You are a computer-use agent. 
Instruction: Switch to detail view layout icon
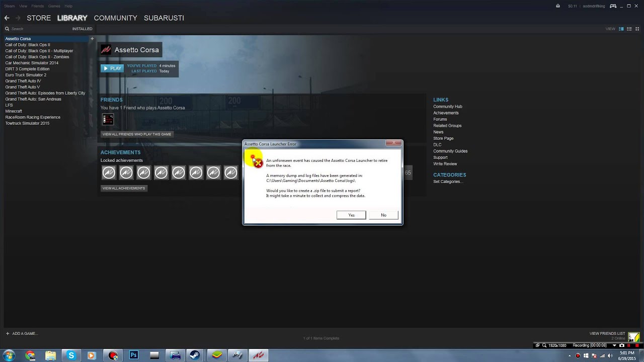(621, 29)
